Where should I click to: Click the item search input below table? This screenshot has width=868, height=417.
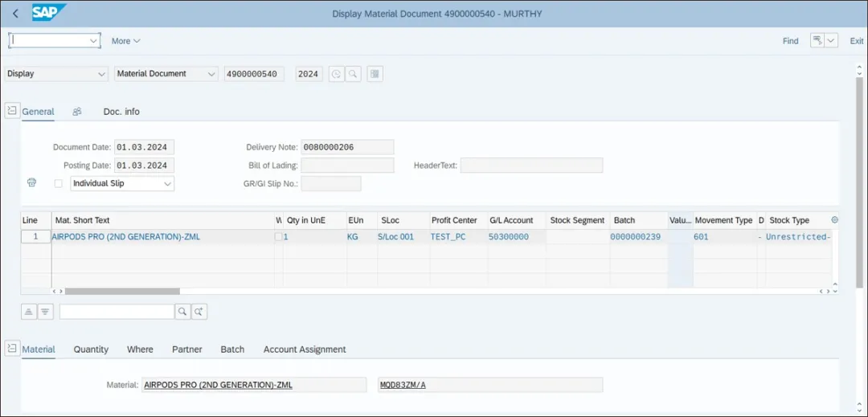117,312
